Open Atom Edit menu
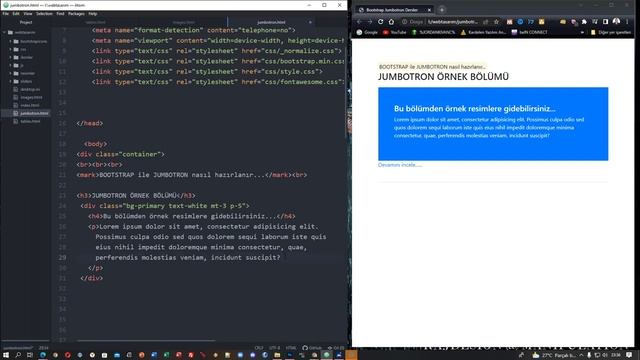Viewport: 640px width, 360px height. point(16,14)
